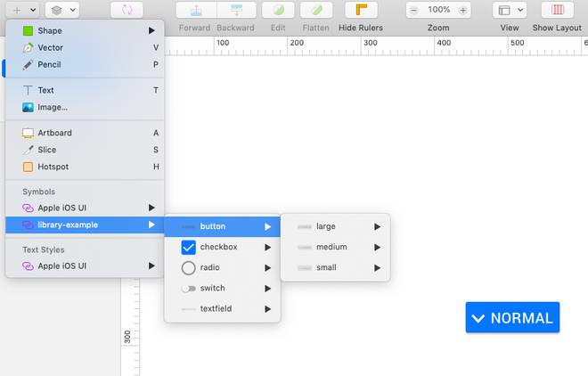Image resolution: width=588 pixels, height=376 pixels.
Task: Select the radio symbol category
Action: click(x=210, y=267)
